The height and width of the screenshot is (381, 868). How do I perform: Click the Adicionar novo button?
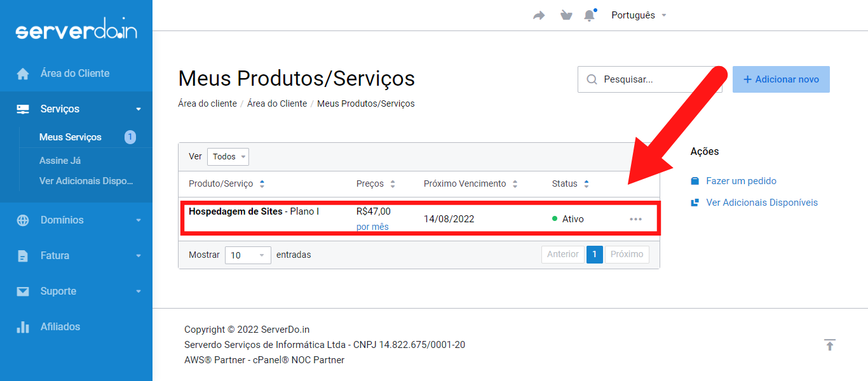pyautogui.click(x=781, y=79)
